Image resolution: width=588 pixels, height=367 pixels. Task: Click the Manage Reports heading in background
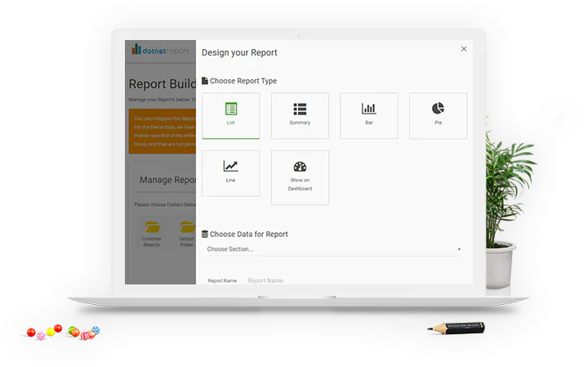pyautogui.click(x=167, y=180)
